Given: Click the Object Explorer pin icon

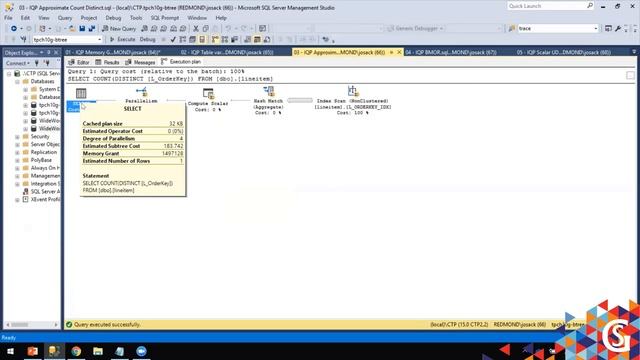Looking at the screenshot, I should coord(49,53).
